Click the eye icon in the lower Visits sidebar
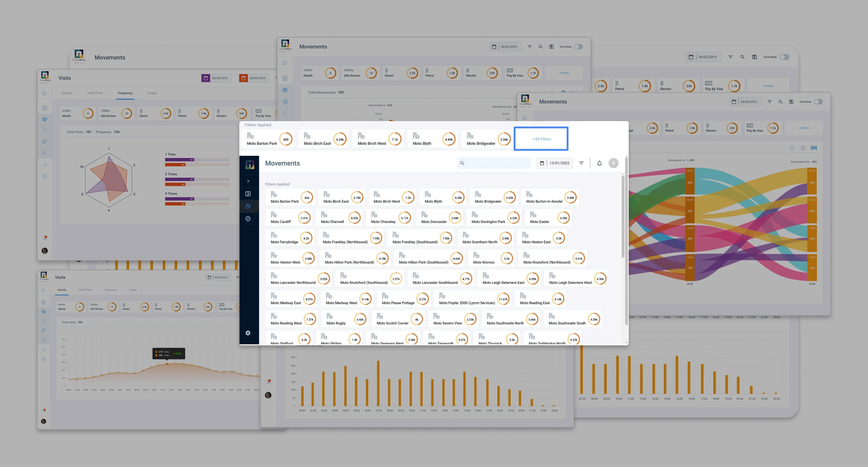The height and width of the screenshot is (467, 868). point(43,312)
